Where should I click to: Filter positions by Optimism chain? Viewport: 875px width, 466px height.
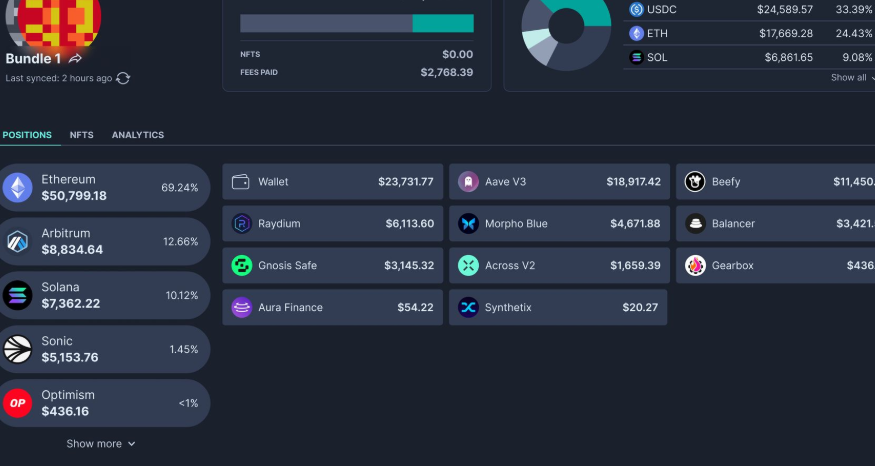pyautogui.click(x=104, y=403)
